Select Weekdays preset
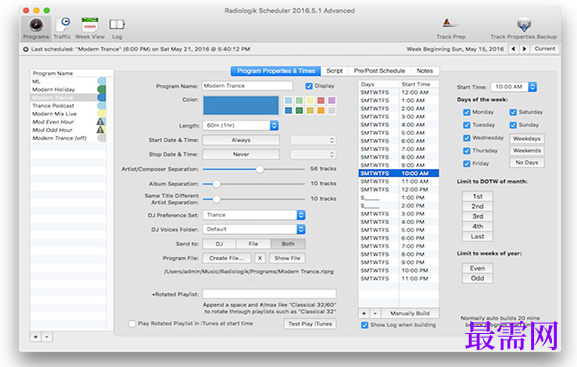The image size is (577, 367). coord(527,139)
